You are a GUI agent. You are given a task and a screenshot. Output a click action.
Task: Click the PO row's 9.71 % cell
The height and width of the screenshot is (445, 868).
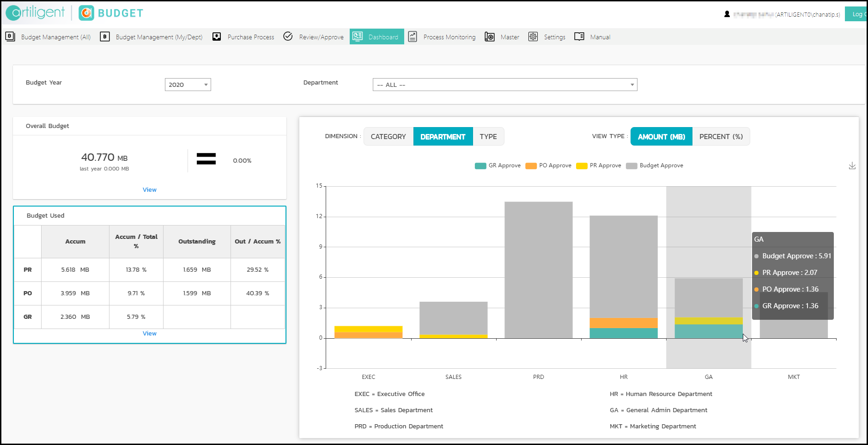coord(136,293)
